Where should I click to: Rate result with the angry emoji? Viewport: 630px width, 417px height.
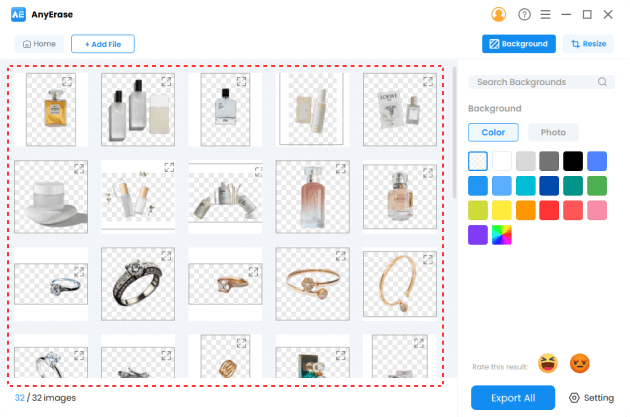click(579, 364)
